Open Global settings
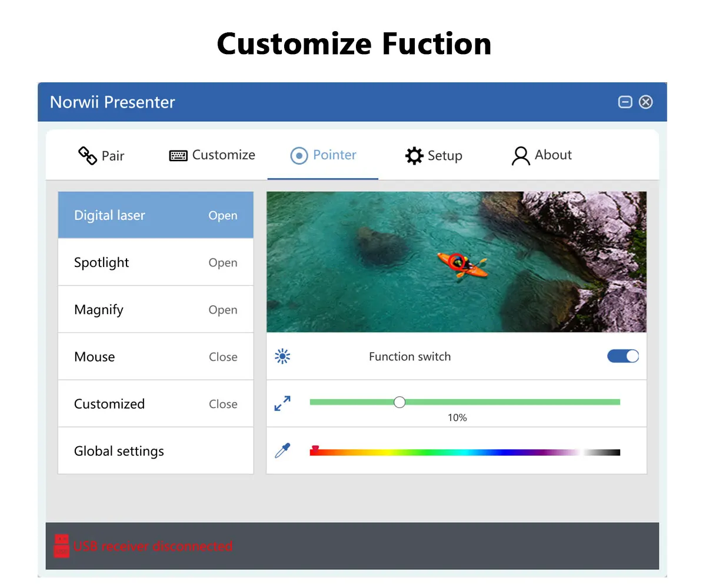 [156, 450]
